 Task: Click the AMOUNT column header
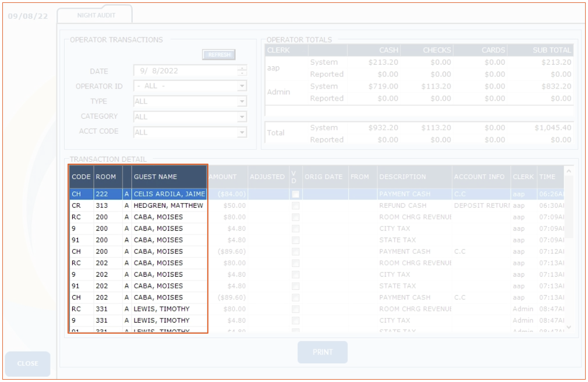click(x=223, y=176)
